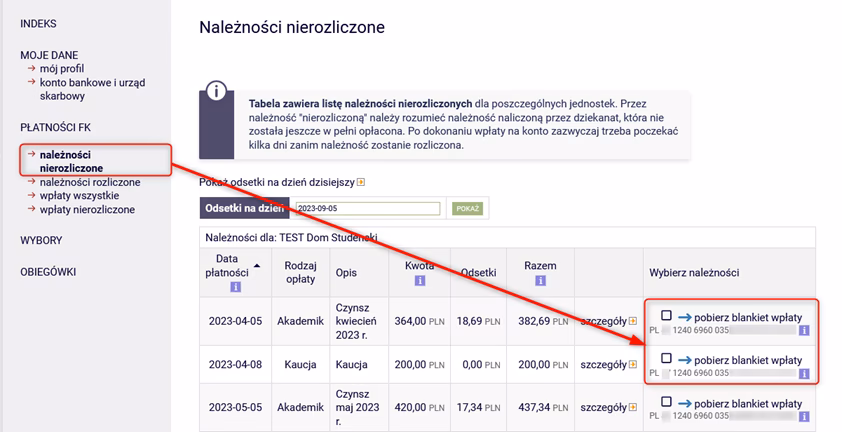This screenshot has height=432, width=842.
Task: Open WYBORY menu section
Action: [41, 240]
